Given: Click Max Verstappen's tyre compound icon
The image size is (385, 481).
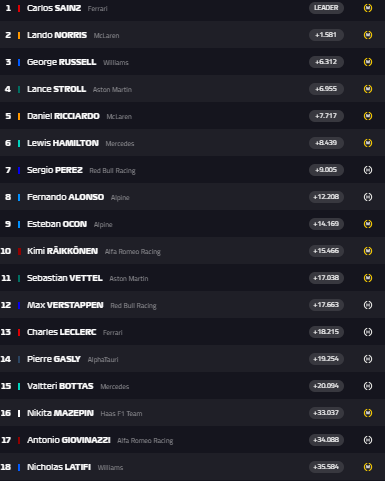Looking at the screenshot, I should tap(368, 305).
